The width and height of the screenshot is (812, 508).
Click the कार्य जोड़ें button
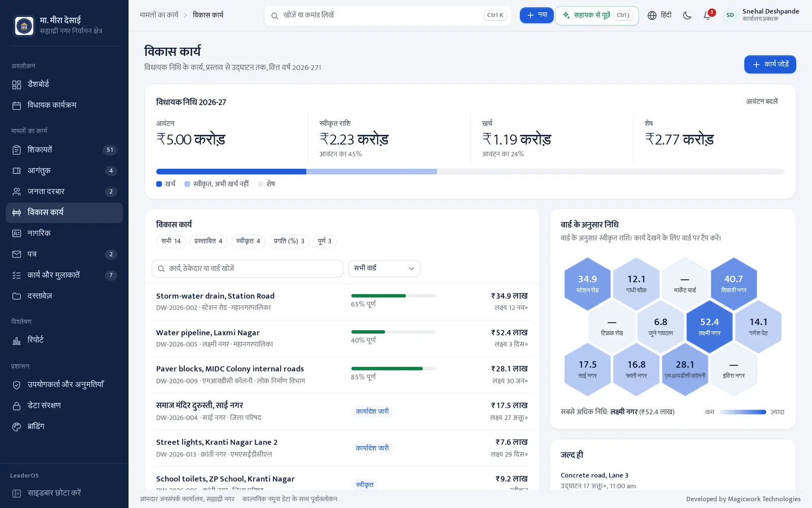pyautogui.click(x=770, y=65)
